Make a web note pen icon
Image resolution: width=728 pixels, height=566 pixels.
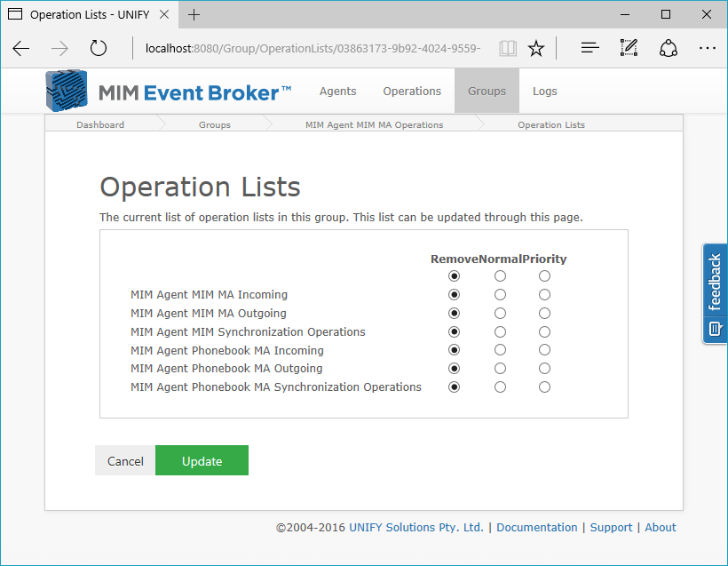tap(629, 48)
